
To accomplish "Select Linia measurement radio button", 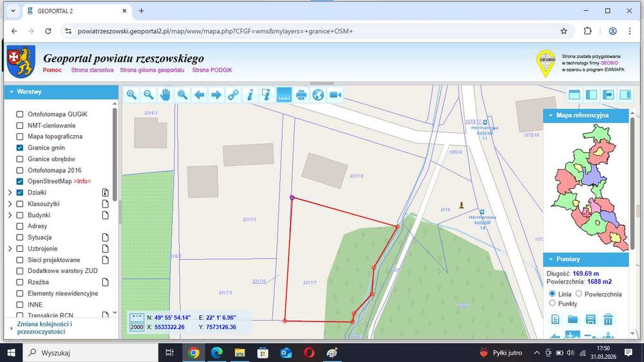I will point(553,294).
